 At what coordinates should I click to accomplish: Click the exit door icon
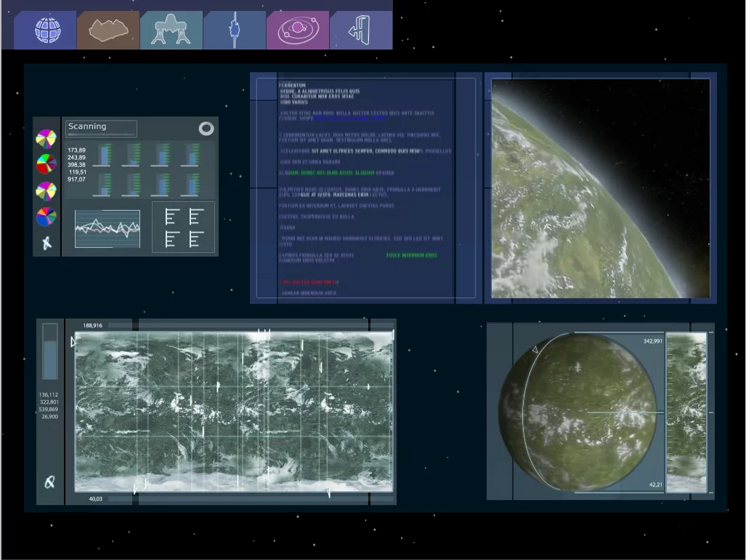click(360, 30)
